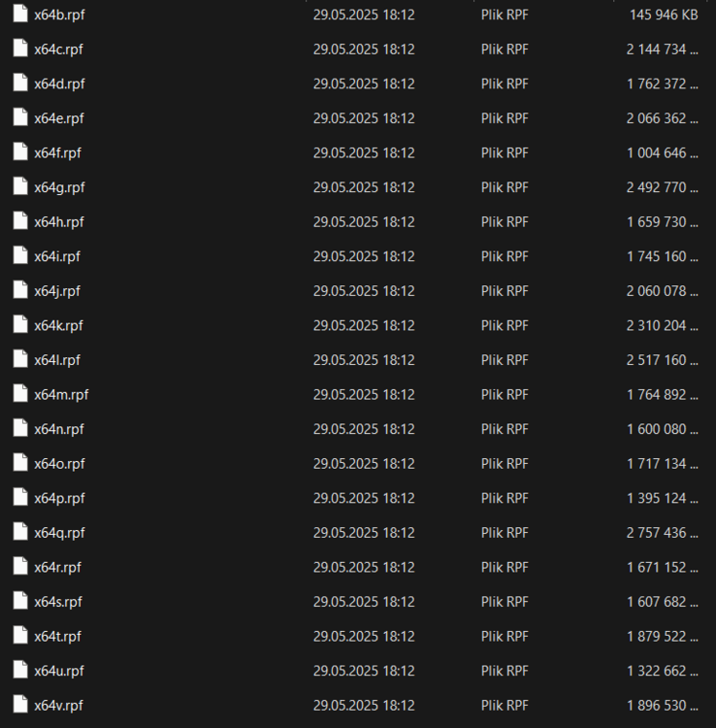
Task: Select the file name x64s.rpf
Action: click(x=58, y=602)
